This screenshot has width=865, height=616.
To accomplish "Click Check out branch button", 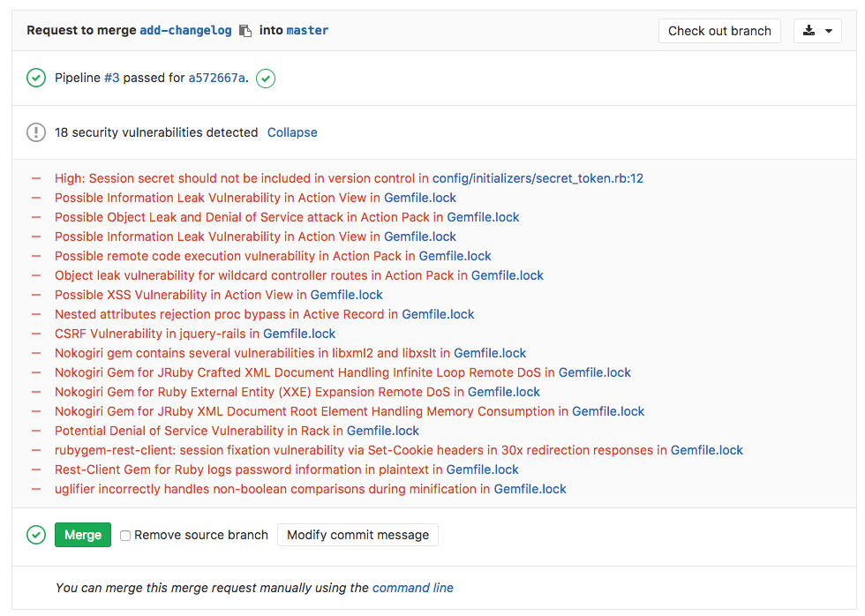I will point(719,31).
